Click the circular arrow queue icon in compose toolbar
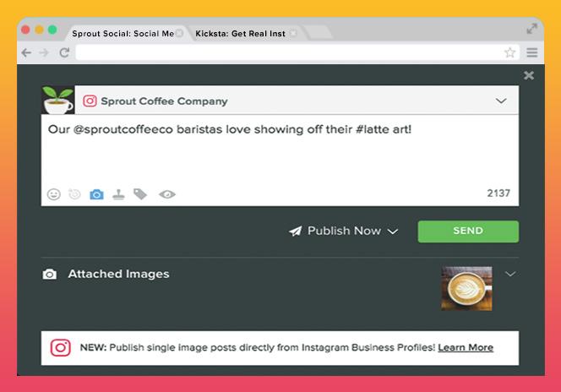This screenshot has width=561, height=392. pos(75,193)
